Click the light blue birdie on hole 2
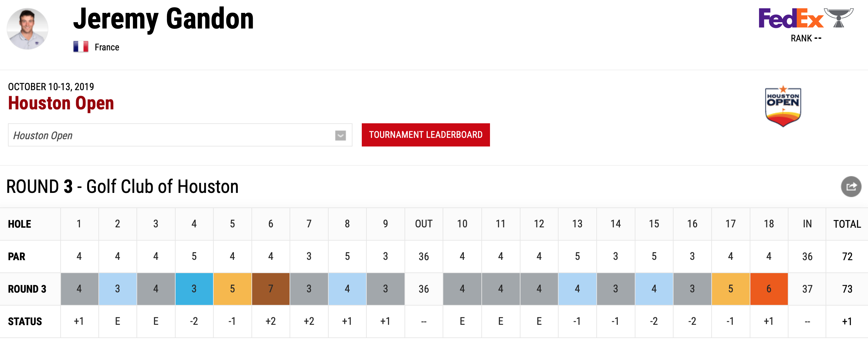Viewport: 868px width, 348px height. pos(118,289)
